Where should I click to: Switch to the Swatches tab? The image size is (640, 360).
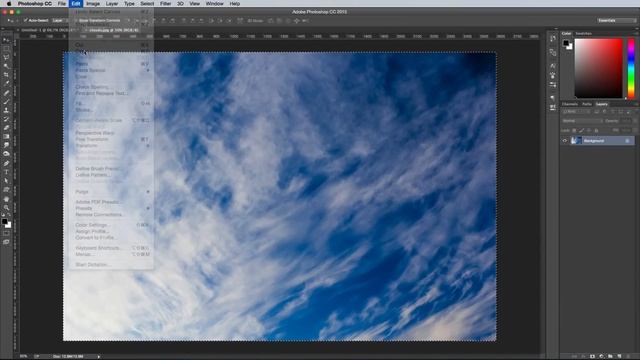tap(584, 33)
